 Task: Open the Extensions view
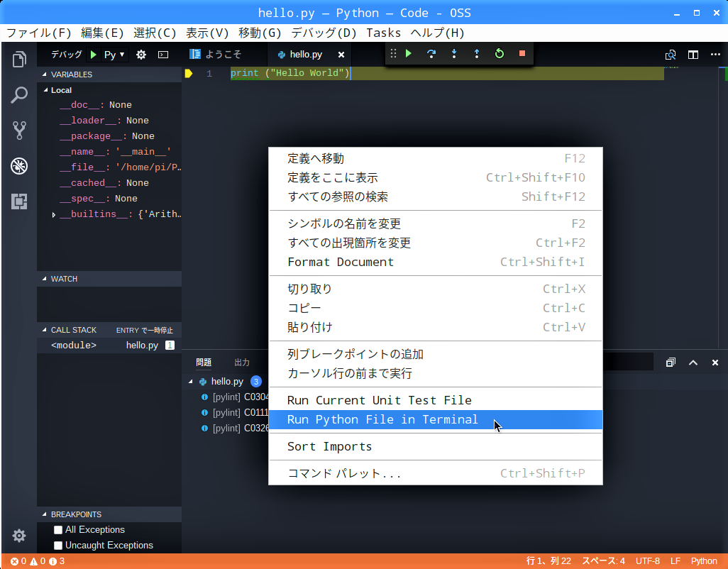coord(19,201)
